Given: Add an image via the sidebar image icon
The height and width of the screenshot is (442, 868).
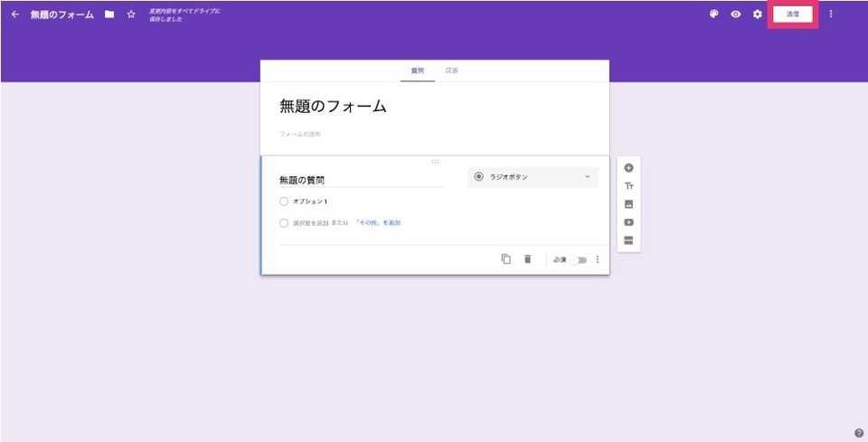Looking at the screenshot, I should [628, 204].
